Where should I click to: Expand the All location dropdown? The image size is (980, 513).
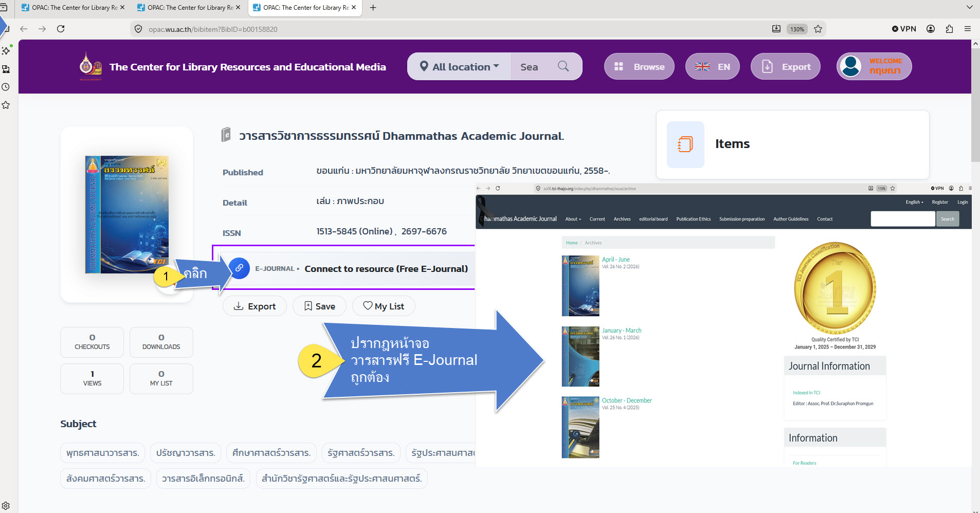point(460,66)
